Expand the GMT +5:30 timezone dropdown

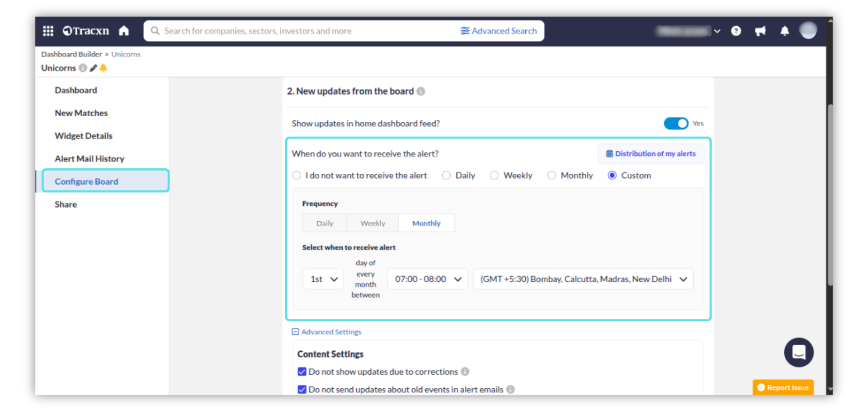click(x=583, y=279)
